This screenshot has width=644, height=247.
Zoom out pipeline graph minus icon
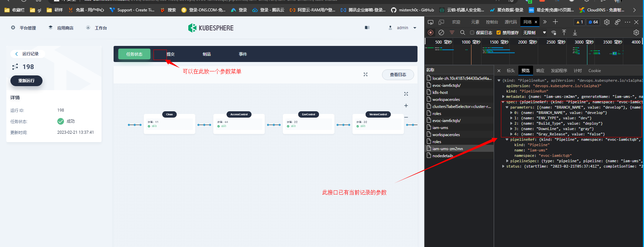pyautogui.click(x=406, y=117)
